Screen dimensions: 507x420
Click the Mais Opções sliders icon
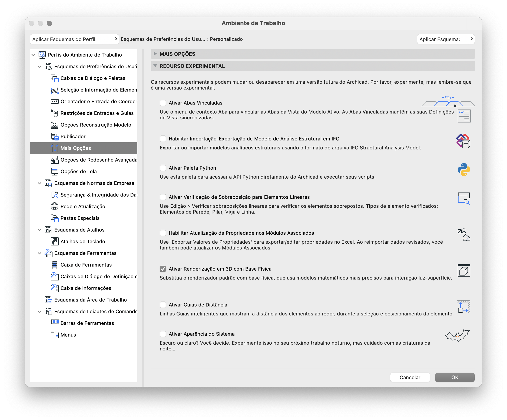(x=55, y=148)
